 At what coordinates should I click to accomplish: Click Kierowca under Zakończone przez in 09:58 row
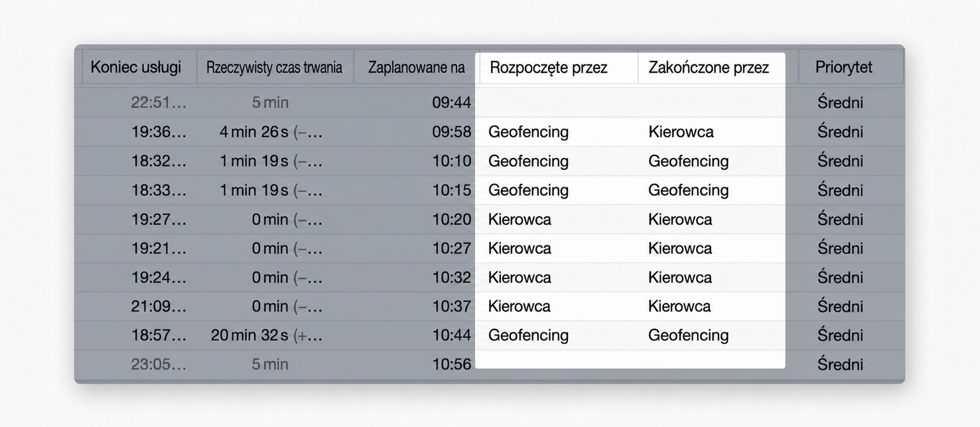coord(681,132)
